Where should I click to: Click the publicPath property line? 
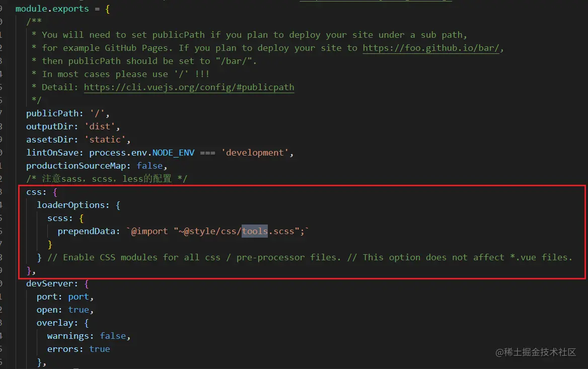(67, 113)
